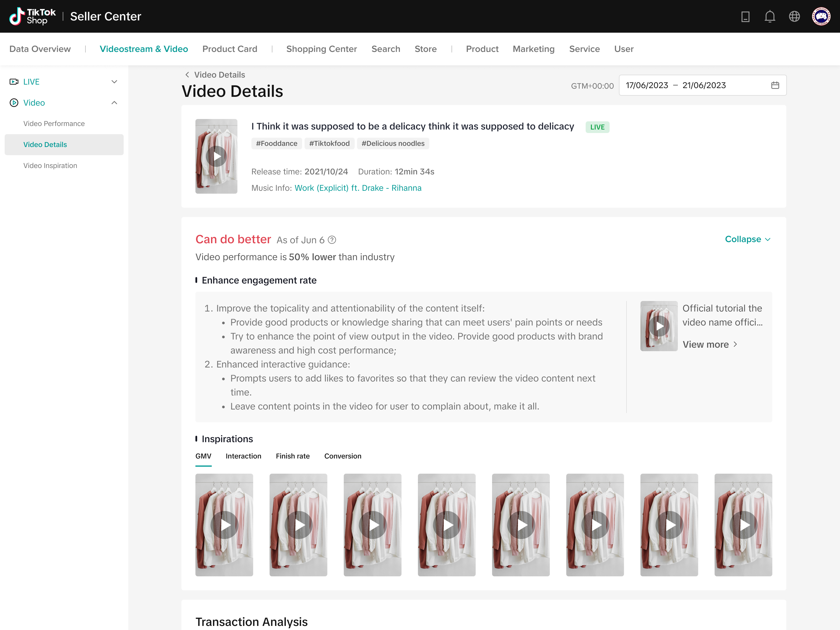Click the help icon beside As of Jun 6

(x=332, y=240)
